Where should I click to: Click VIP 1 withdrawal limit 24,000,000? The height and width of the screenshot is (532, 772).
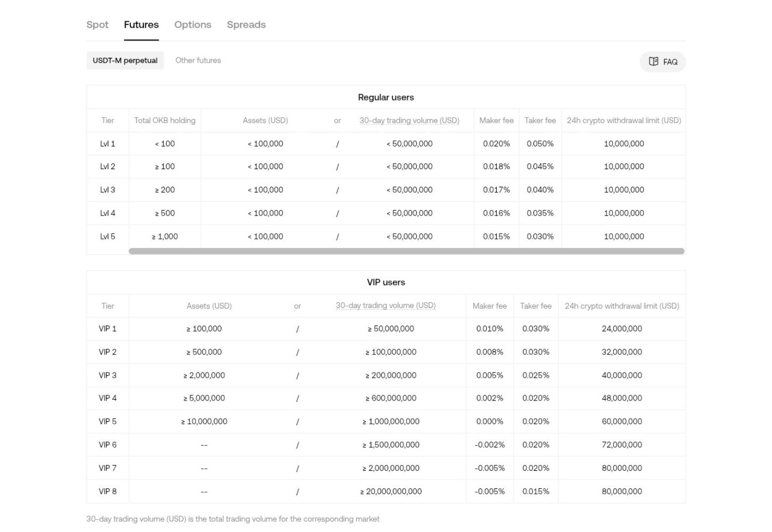click(621, 329)
